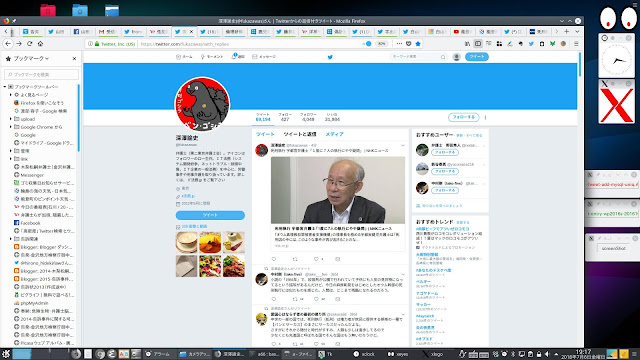This screenshot has width=640, height=360.
Task: Open Twitter メッセージ navigation link
Action: coord(264,57)
